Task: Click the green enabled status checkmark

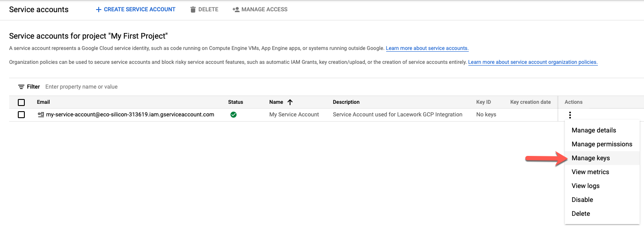Action: coord(234,115)
